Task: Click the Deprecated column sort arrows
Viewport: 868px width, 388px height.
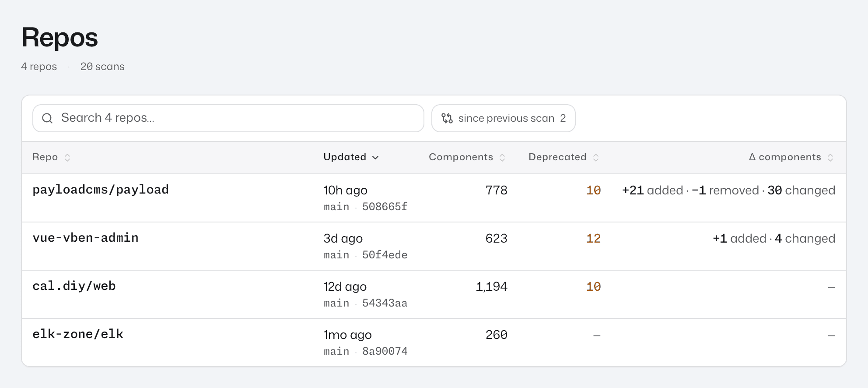Action: (x=596, y=158)
